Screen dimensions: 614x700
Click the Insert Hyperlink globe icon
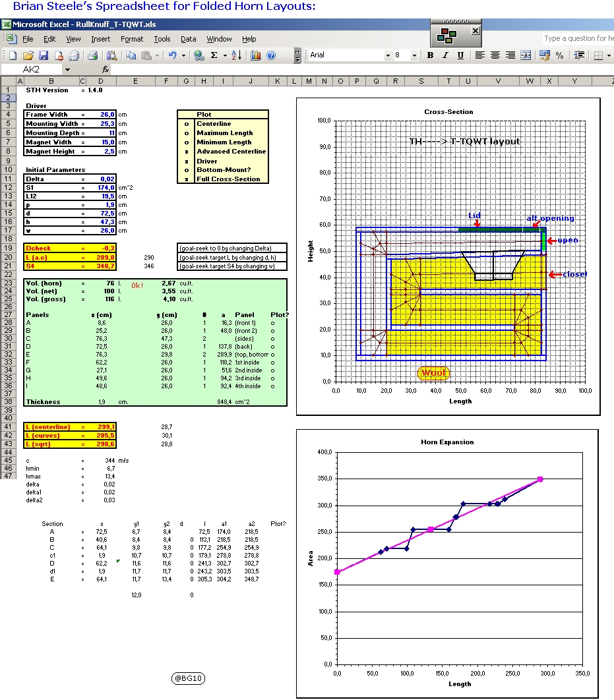click(x=199, y=55)
